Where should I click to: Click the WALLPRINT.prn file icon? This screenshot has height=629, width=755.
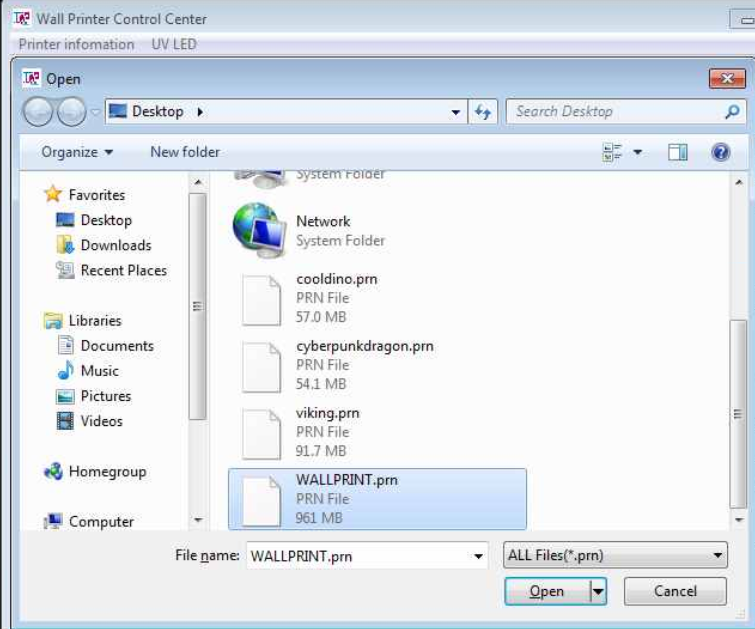point(261,501)
